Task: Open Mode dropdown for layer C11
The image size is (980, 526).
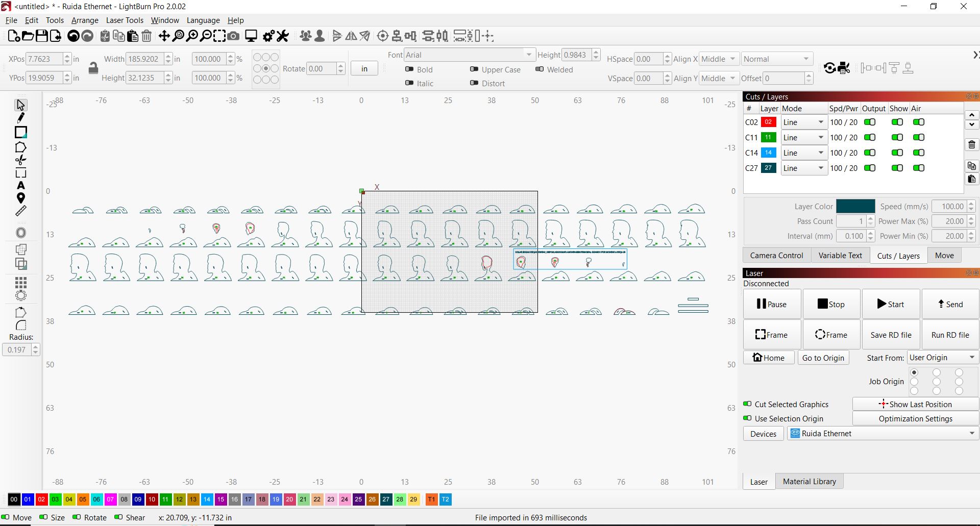Action: point(804,138)
